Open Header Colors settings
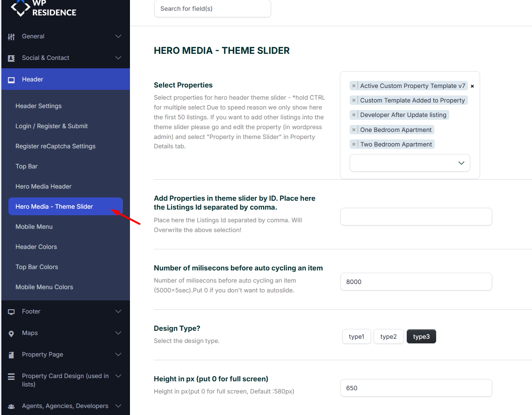The width and height of the screenshot is (532, 415). click(36, 247)
